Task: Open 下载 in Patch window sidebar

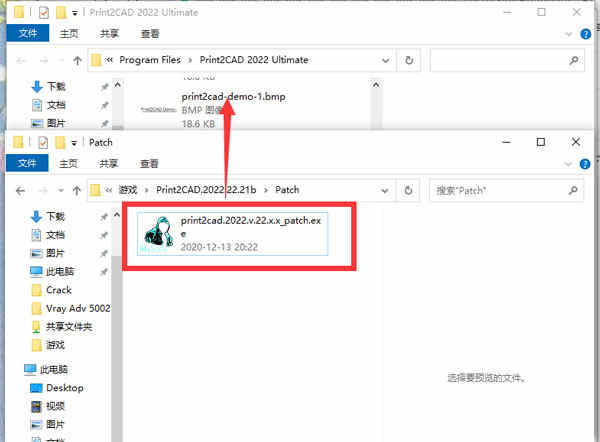Action: click(56, 216)
